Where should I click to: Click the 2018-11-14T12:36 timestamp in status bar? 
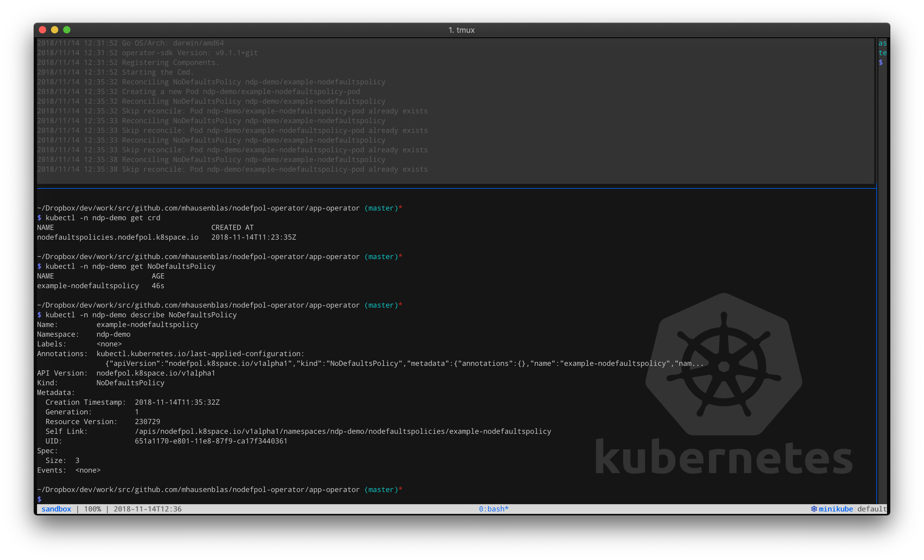(x=148, y=509)
